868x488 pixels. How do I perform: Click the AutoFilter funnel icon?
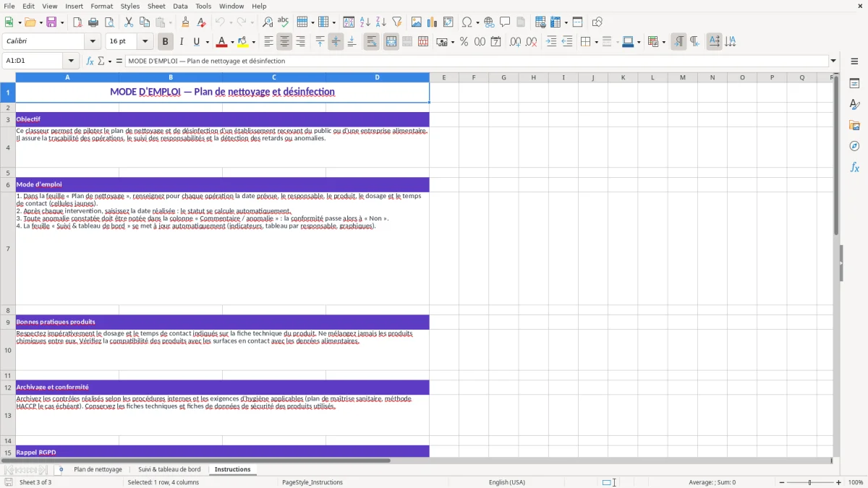click(x=396, y=22)
